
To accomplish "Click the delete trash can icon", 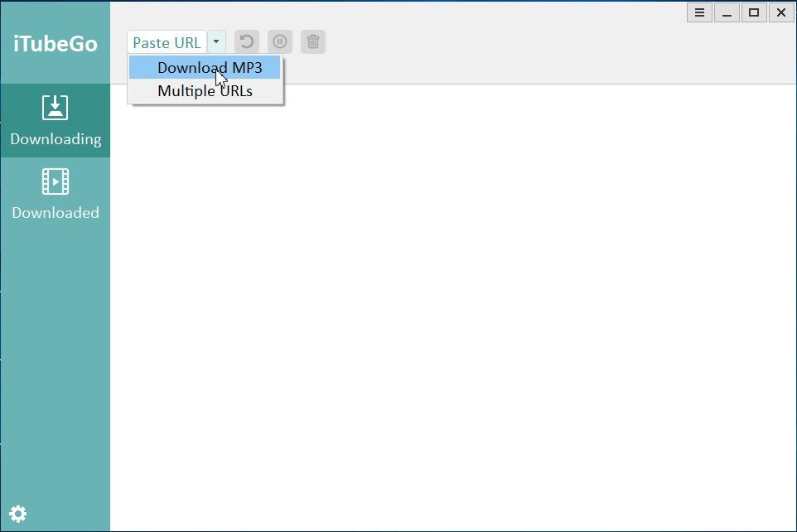I will click(x=313, y=41).
